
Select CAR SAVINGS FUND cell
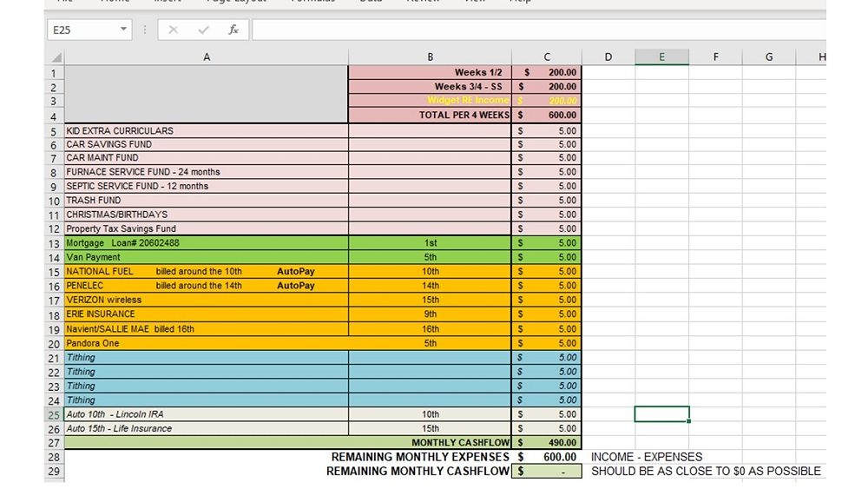207,144
